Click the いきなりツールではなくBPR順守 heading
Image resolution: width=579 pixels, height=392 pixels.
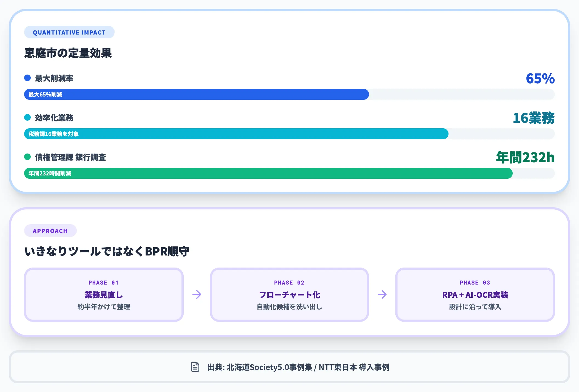pyautogui.click(x=107, y=251)
